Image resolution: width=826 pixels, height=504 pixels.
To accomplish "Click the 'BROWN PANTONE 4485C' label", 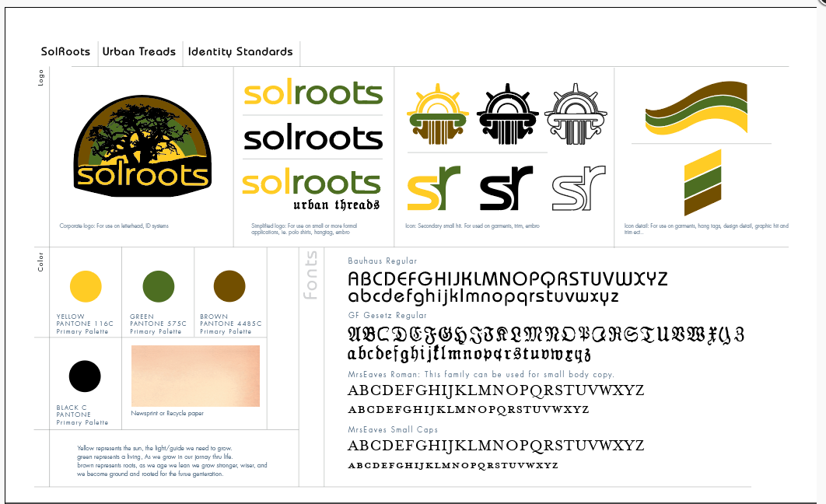I will pyautogui.click(x=231, y=320).
